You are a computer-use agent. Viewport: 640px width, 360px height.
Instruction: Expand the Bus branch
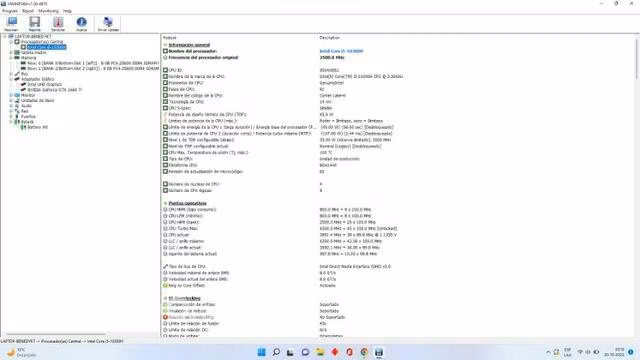[x=11, y=74]
